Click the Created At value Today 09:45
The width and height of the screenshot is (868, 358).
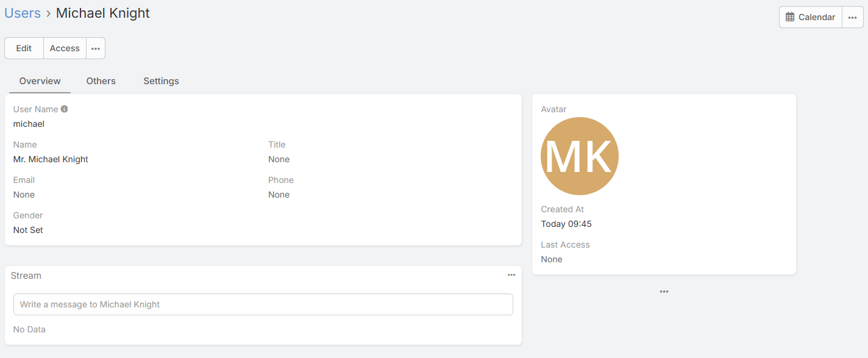pyautogui.click(x=566, y=224)
